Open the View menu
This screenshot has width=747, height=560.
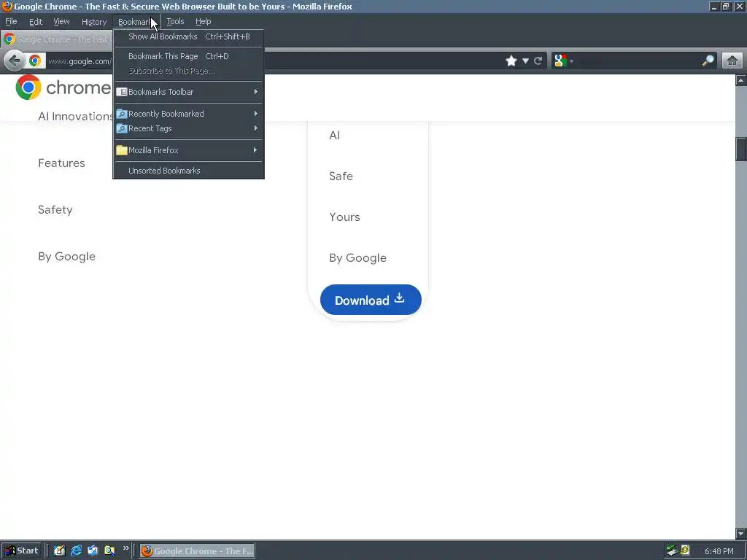pos(61,21)
